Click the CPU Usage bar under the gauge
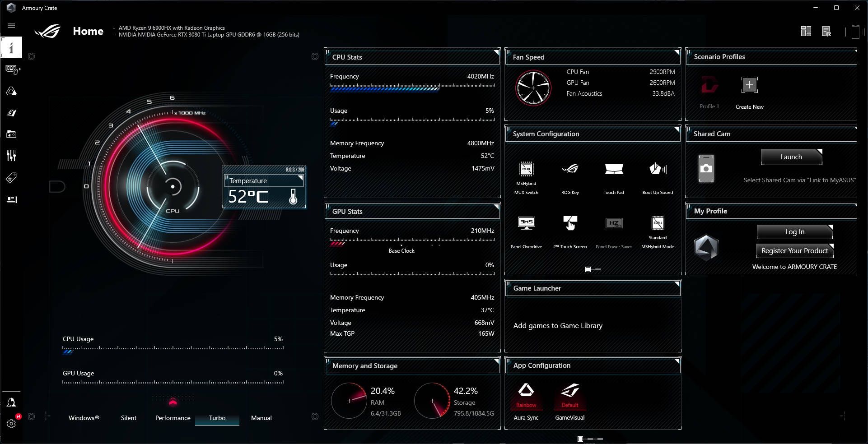Viewport: 868px width, 444px height. pos(173,350)
